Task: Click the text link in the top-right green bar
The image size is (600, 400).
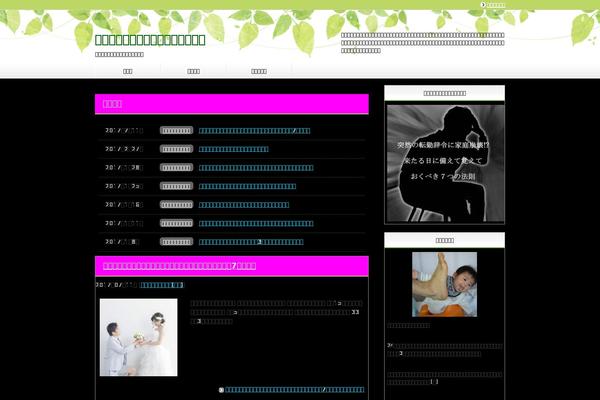Action: 496,5
